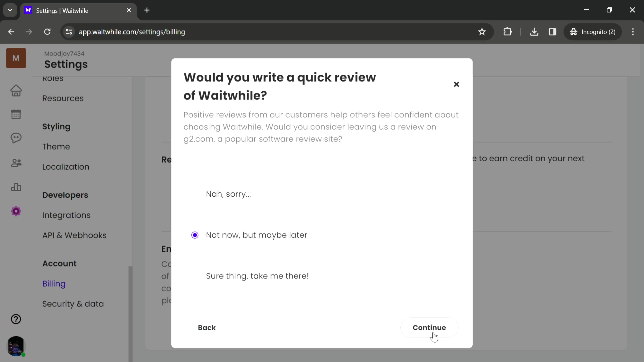Screen dimensions: 644x362
Task: Click the address bar URL
Action: pos(132,32)
